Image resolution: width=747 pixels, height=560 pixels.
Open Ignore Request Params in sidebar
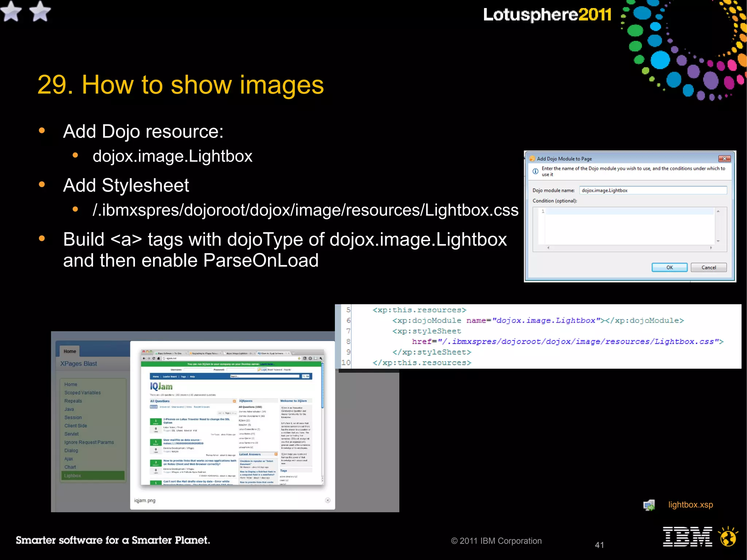click(89, 443)
